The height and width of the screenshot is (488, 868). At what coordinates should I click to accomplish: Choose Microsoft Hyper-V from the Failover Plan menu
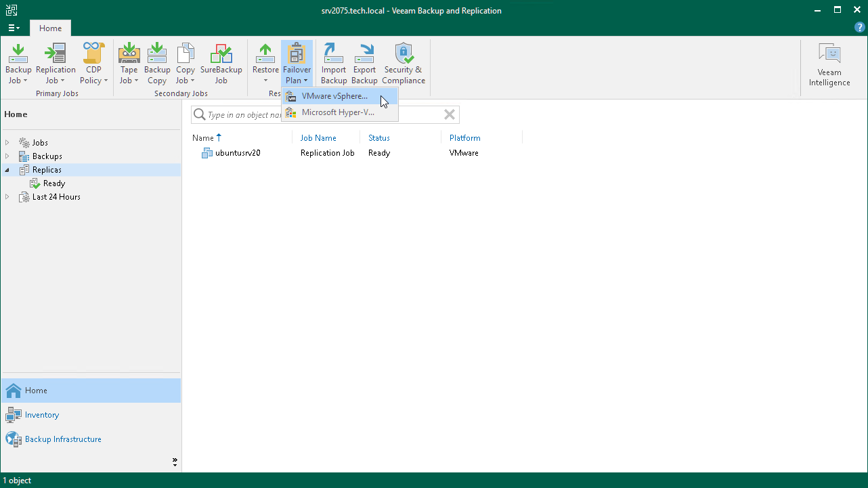pos(340,112)
